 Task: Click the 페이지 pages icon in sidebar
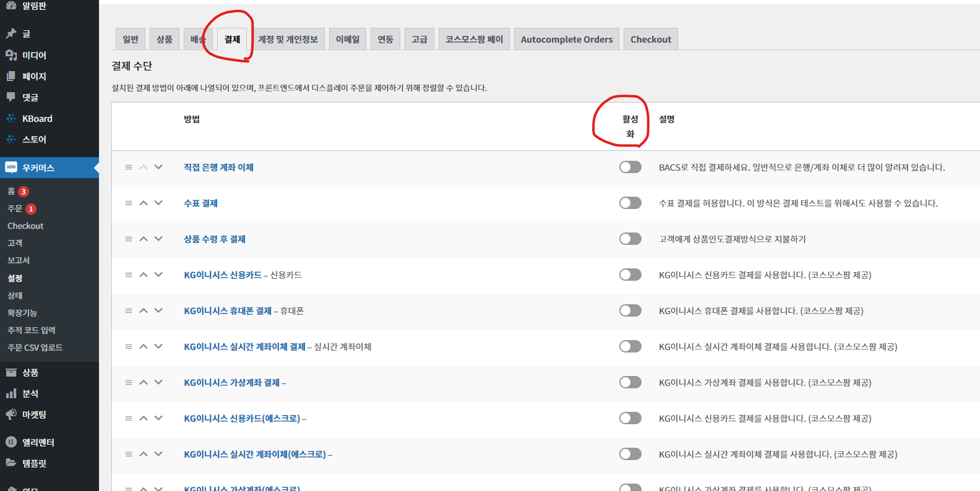[11, 76]
